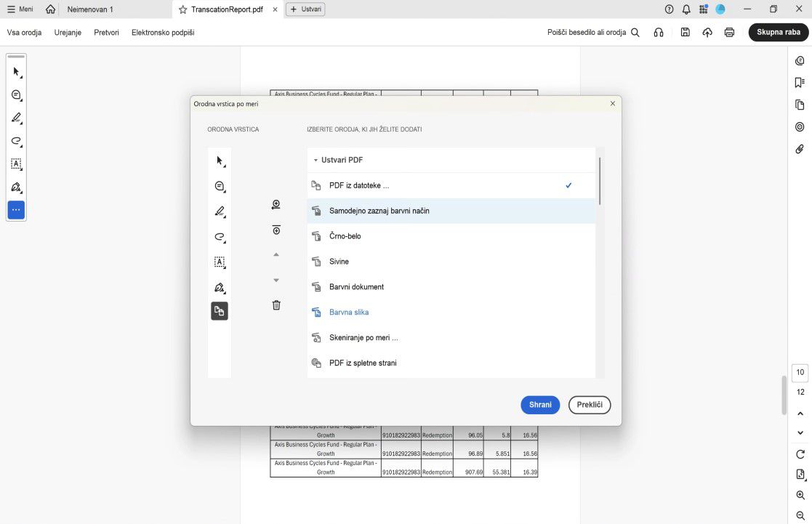Open the layers target icon on right sidebar
Image resolution: width=812 pixels, height=524 pixels.
[x=800, y=127]
